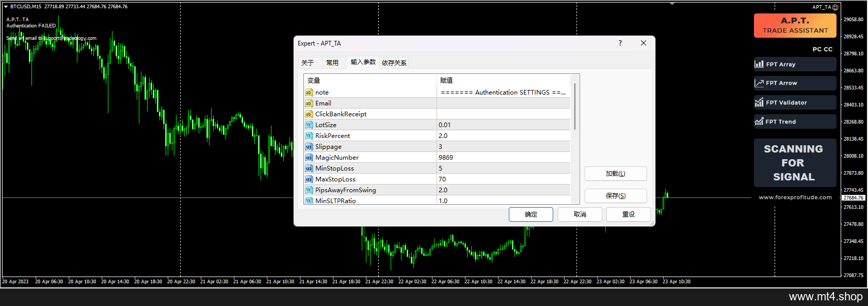Click the 重设 button
Image resolution: width=868 pixels, height=306 pixels.
[x=629, y=215]
